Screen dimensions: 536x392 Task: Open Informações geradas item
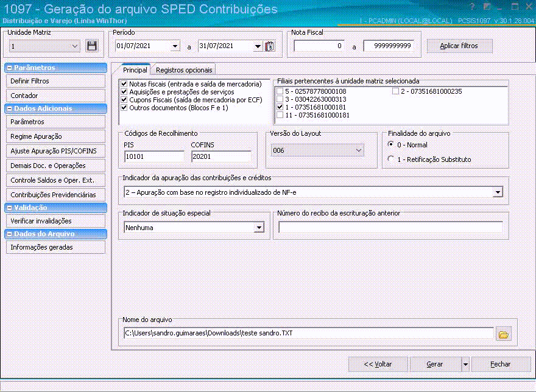[x=55, y=247]
